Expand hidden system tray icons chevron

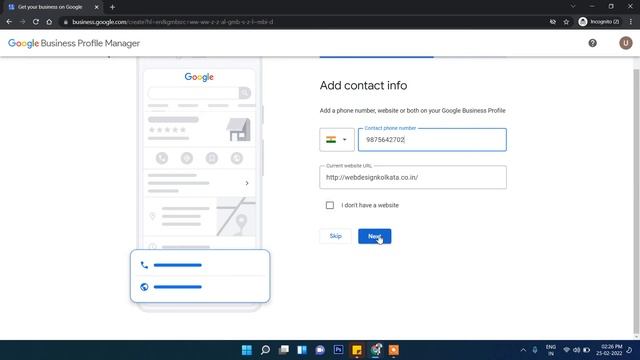[523, 350]
